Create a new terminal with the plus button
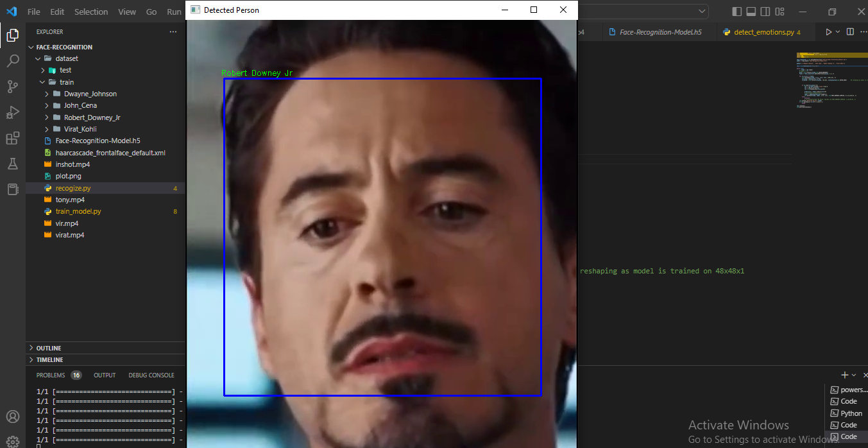 (x=844, y=374)
